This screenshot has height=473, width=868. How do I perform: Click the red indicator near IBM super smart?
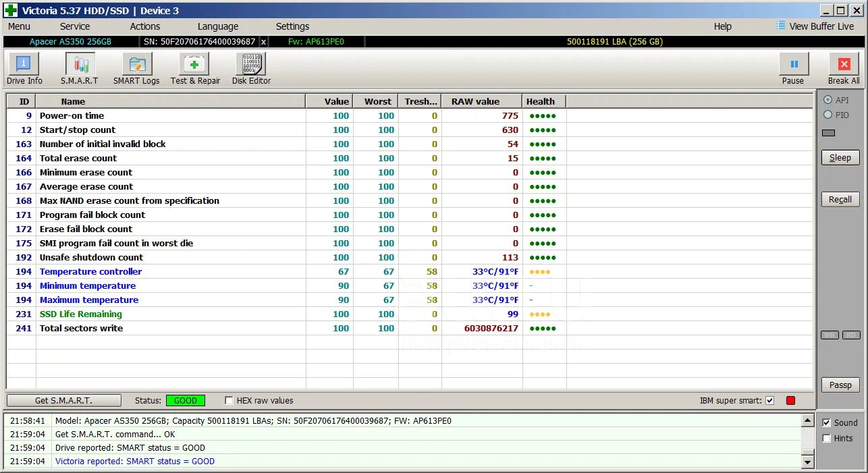(x=790, y=401)
